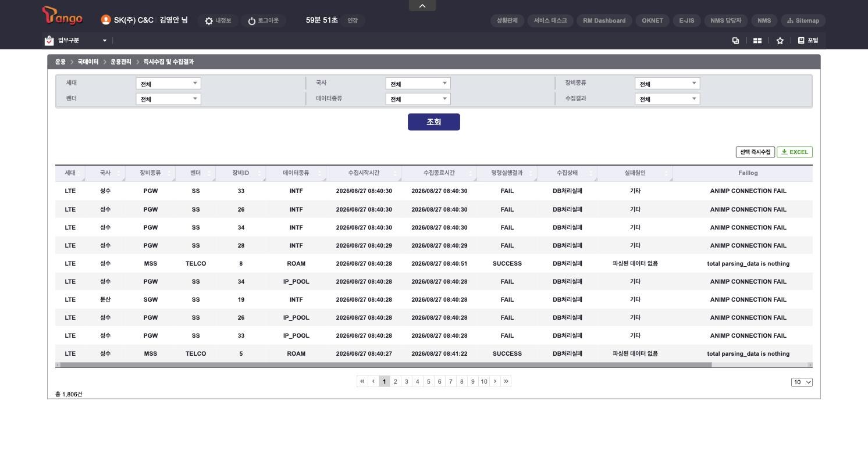Open the 국사 filter dropdown
Screen dimensions: 868x472
click(x=418, y=84)
